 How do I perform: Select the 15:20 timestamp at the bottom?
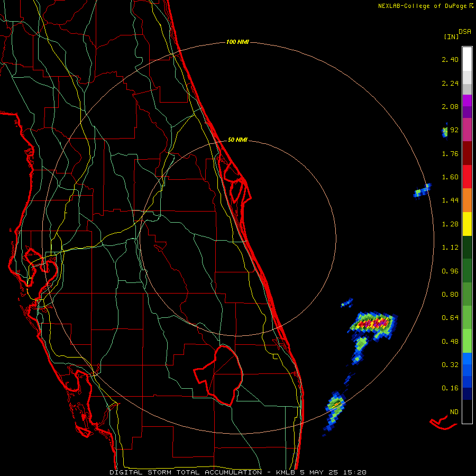(355, 472)
